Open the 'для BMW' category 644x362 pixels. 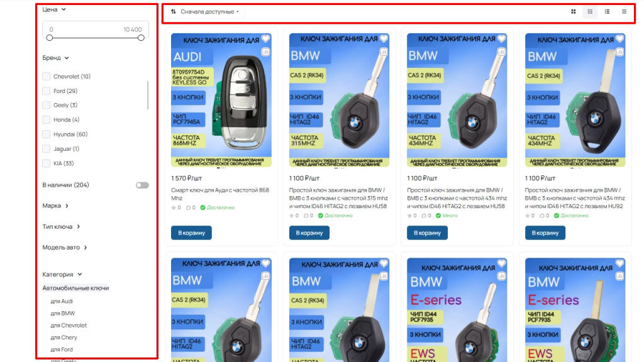pos(62,313)
